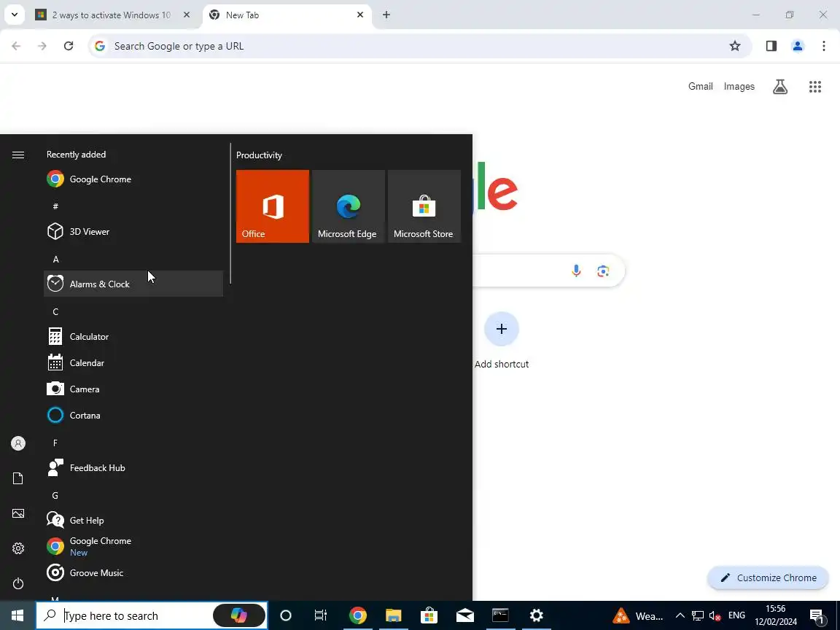This screenshot has height=630, width=840.
Task: Open Search Labs flask icon
Action: pyautogui.click(x=780, y=86)
